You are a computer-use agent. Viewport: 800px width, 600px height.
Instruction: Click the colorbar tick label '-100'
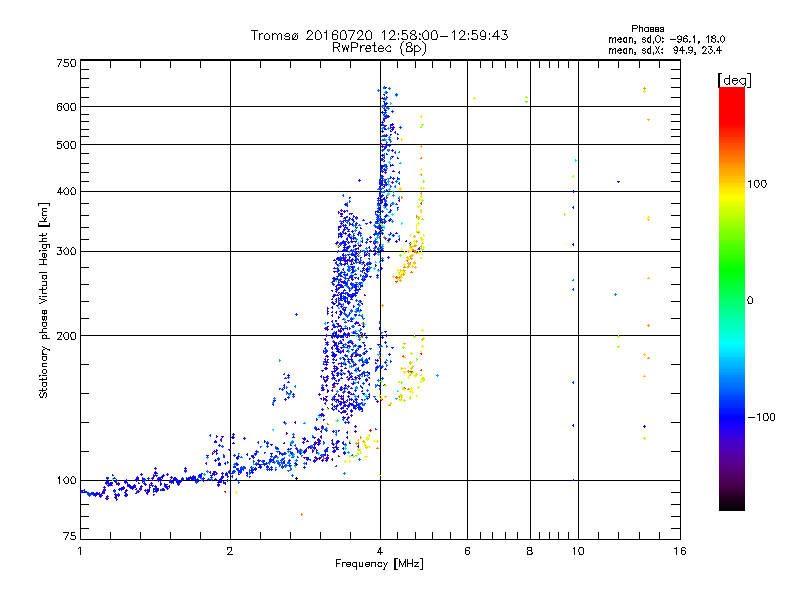[x=761, y=417]
